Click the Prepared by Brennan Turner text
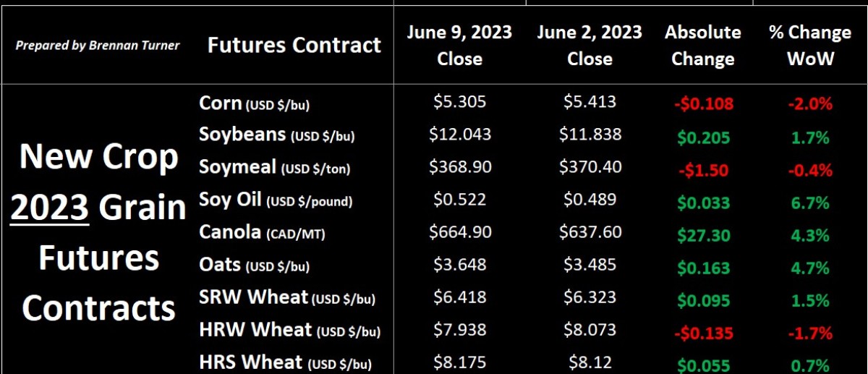 pyautogui.click(x=98, y=46)
